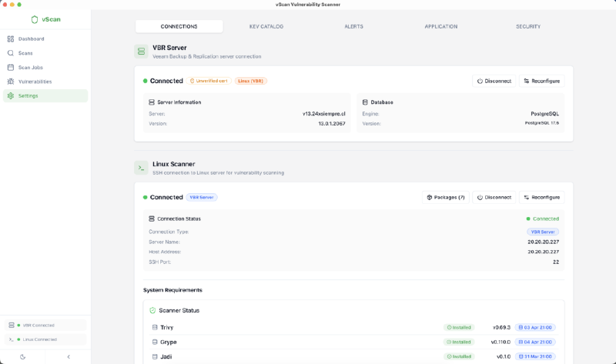The image size is (616, 364).
Task: Click server name v13.24xsiempre.cl
Action: coord(323,114)
